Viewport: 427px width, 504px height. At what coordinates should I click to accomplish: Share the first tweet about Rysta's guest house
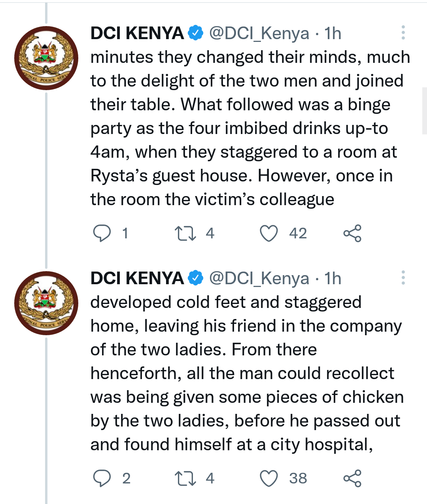[x=352, y=233]
